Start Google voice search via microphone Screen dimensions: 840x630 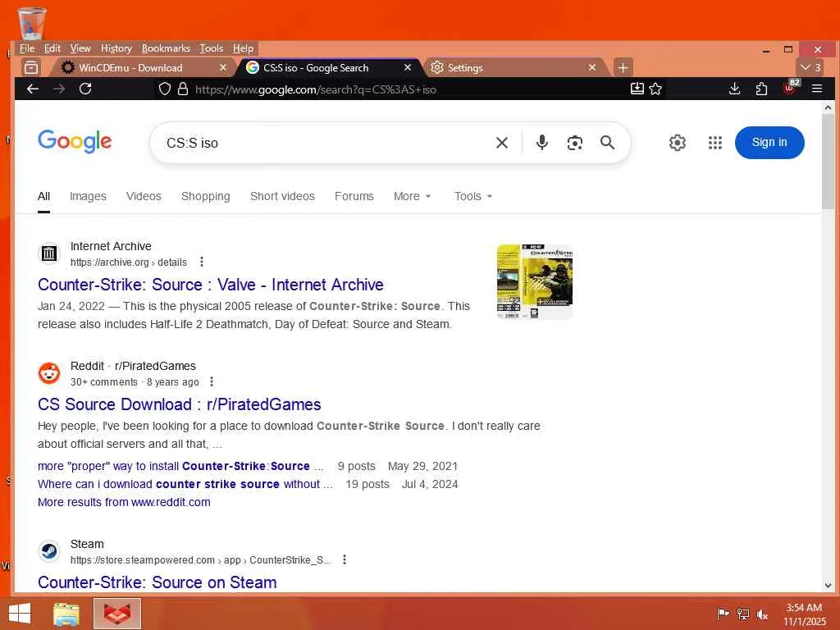[x=542, y=143]
